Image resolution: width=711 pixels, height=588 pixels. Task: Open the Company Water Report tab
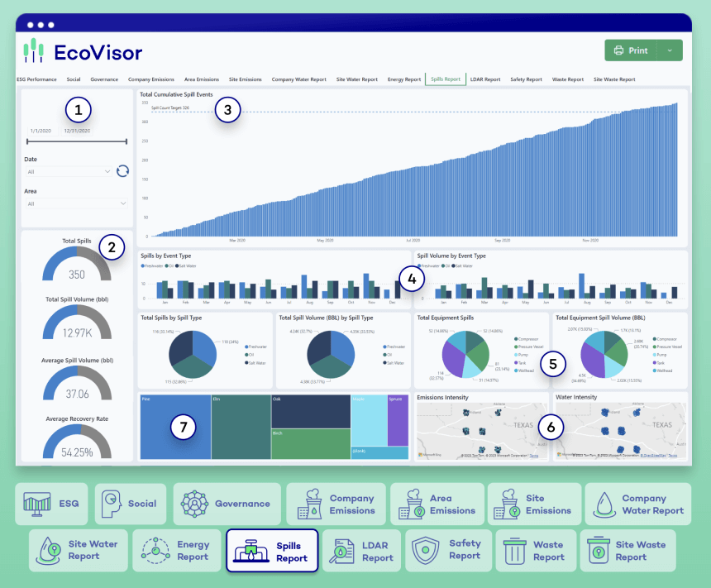[x=298, y=79]
